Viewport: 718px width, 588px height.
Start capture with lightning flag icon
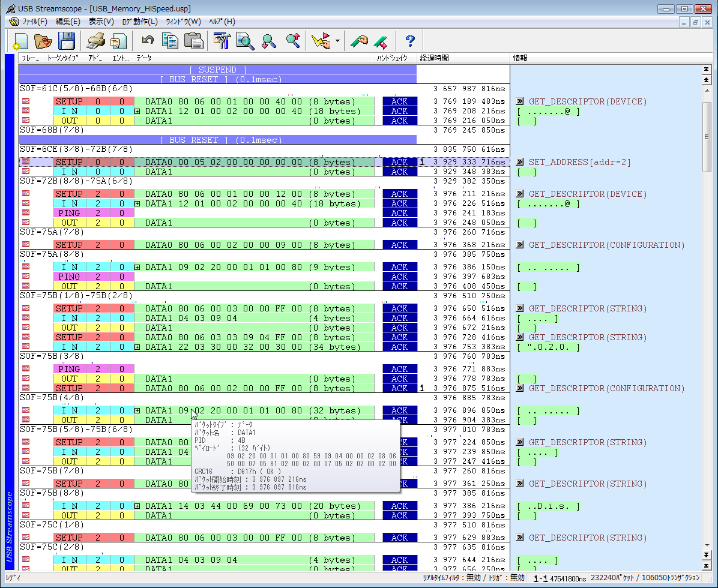(321, 41)
